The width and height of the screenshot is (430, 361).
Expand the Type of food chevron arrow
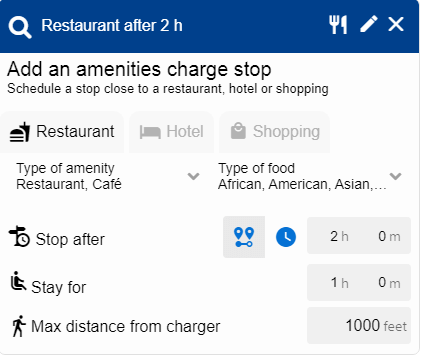(x=395, y=176)
